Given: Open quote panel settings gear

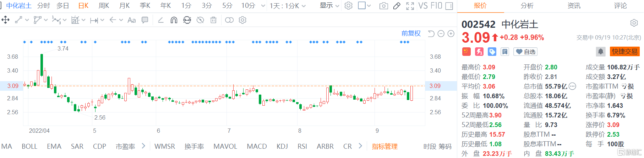Looking at the screenshot, I should pyautogui.click(x=634, y=23).
